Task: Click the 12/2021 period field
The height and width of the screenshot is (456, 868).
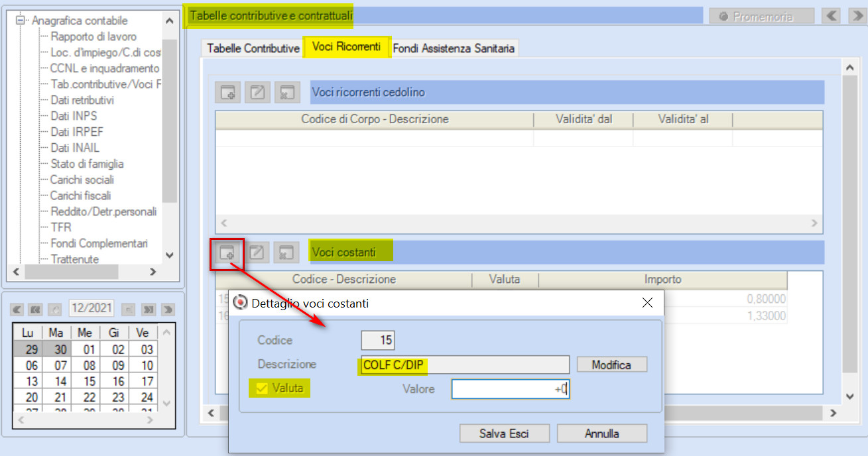Action: tap(92, 308)
